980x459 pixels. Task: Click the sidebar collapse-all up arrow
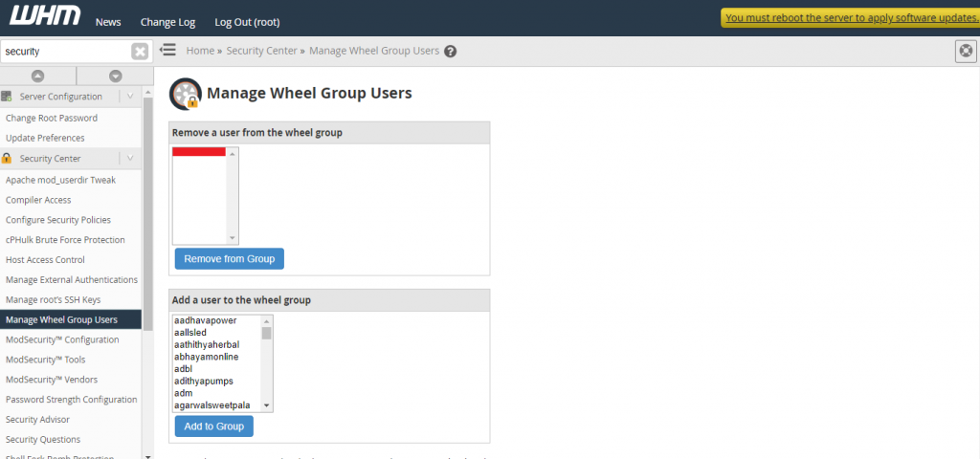coord(37,76)
